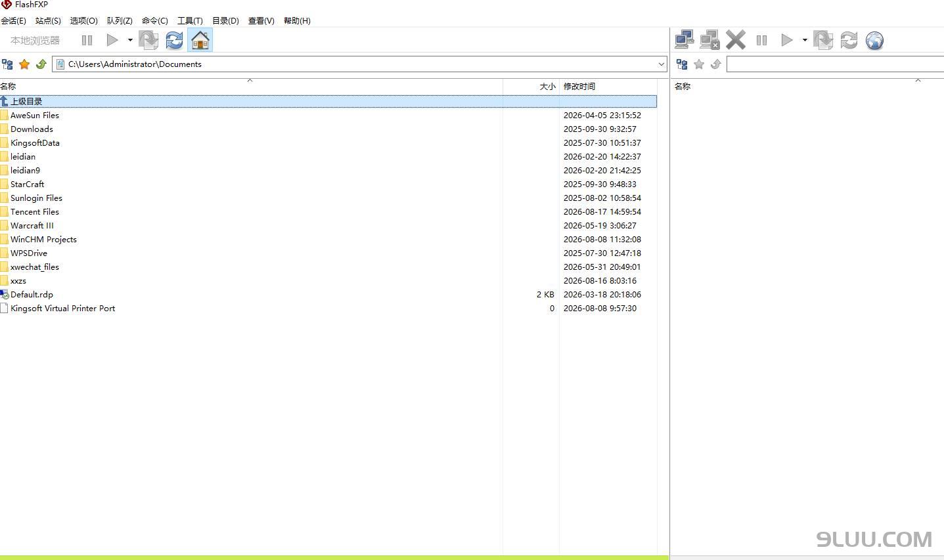Click the 2 KB size cell
This screenshot has height=560, width=944.
click(545, 295)
